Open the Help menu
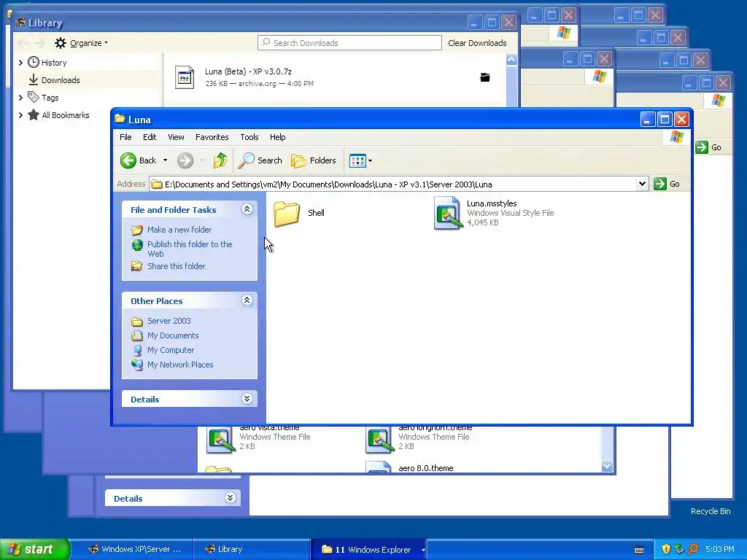 [277, 137]
